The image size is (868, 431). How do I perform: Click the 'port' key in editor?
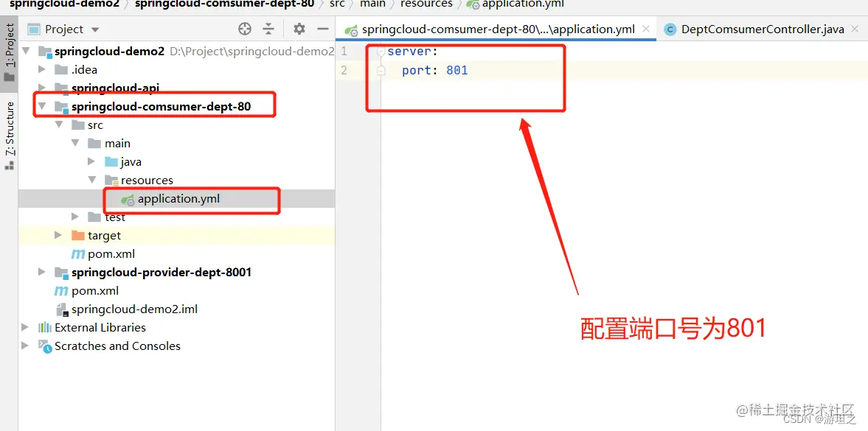click(416, 70)
